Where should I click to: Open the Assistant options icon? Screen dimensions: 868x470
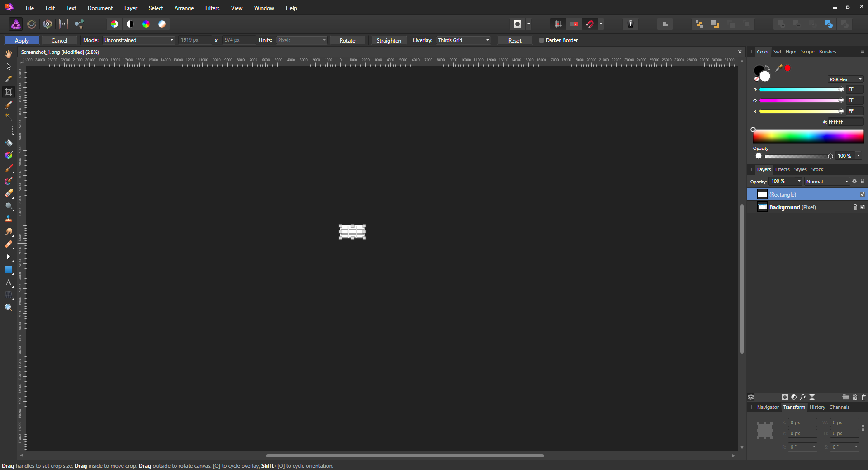(631, 24)
